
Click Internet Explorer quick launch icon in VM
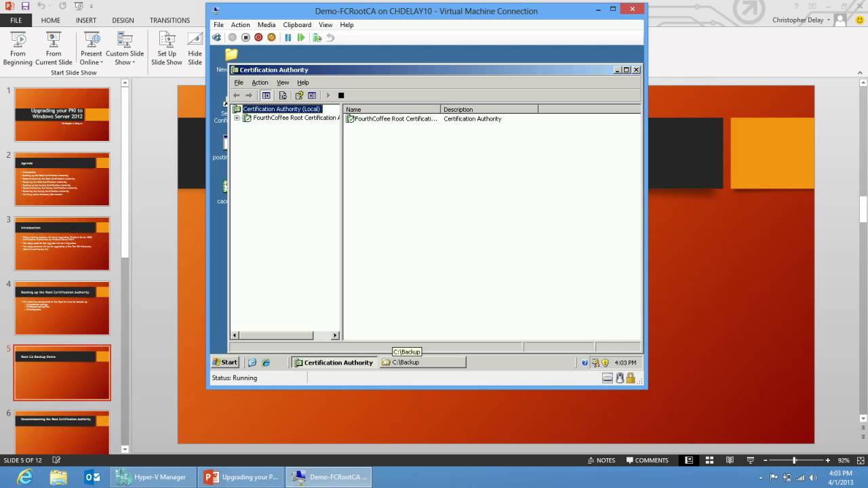click(266, 363)
